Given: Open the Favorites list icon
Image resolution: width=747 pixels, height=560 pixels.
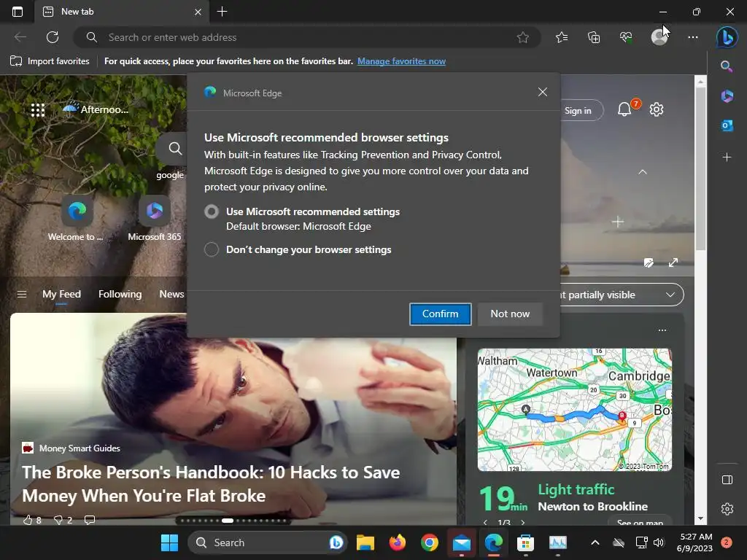Looking at the screenshot, I should (x=562, y=37).
